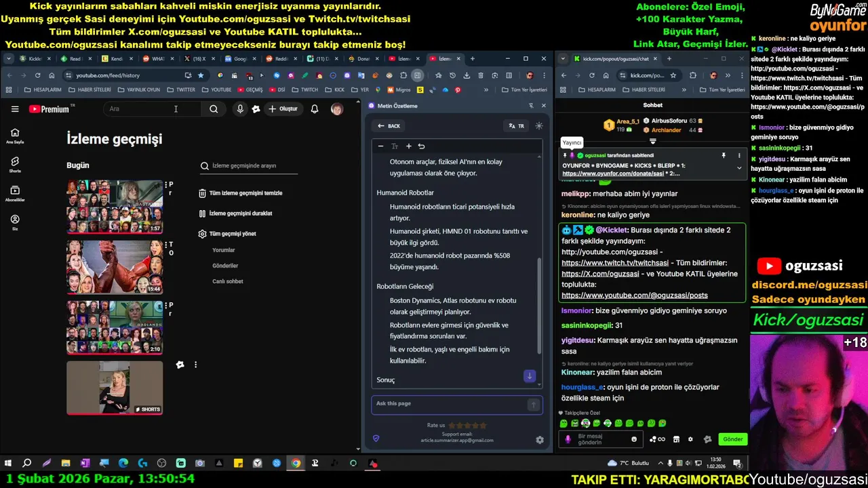Open the YouTube account avatar menu
Screen dimensions: 868x488
tap(337, 108)
